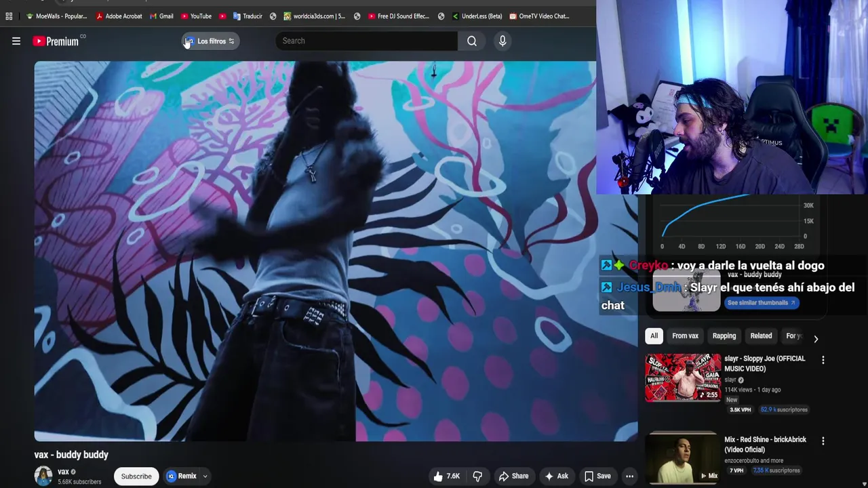Open the MoeWalls bookmark
The height and width of the screenshot is (488, 868).
(56, 16)
